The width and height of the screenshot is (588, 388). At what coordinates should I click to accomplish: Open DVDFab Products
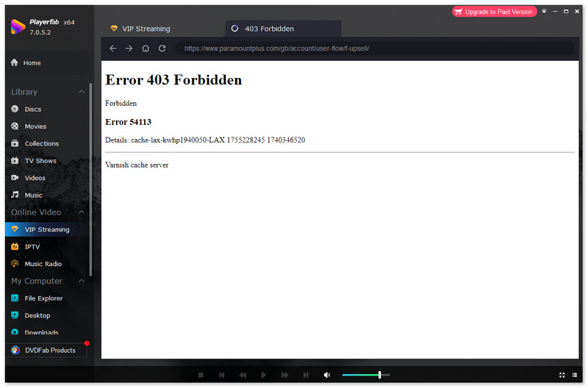coord(46,350)
